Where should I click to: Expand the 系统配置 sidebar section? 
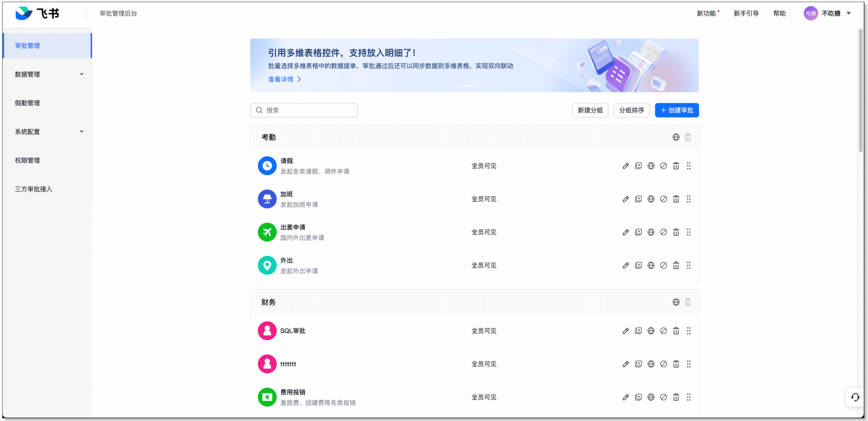[x=48, y=132]
